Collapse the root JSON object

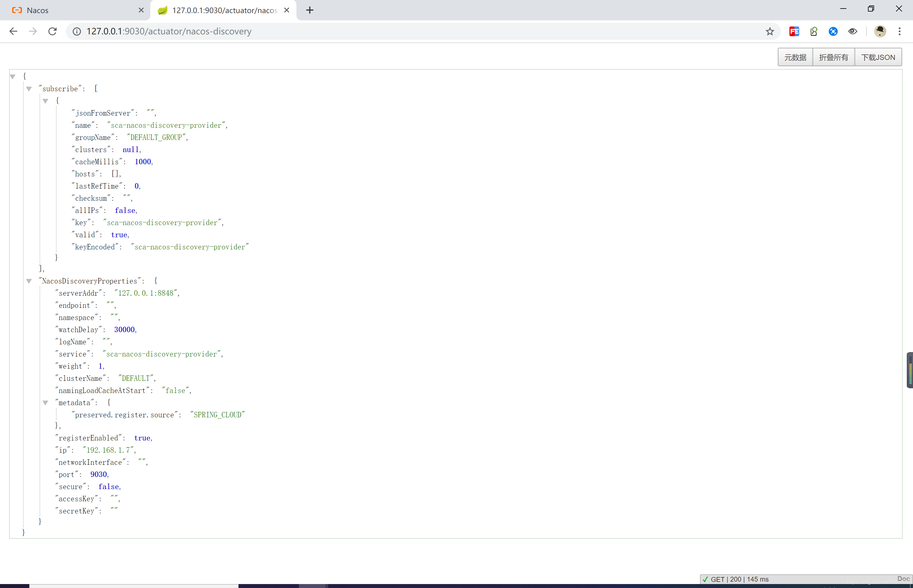12,76
